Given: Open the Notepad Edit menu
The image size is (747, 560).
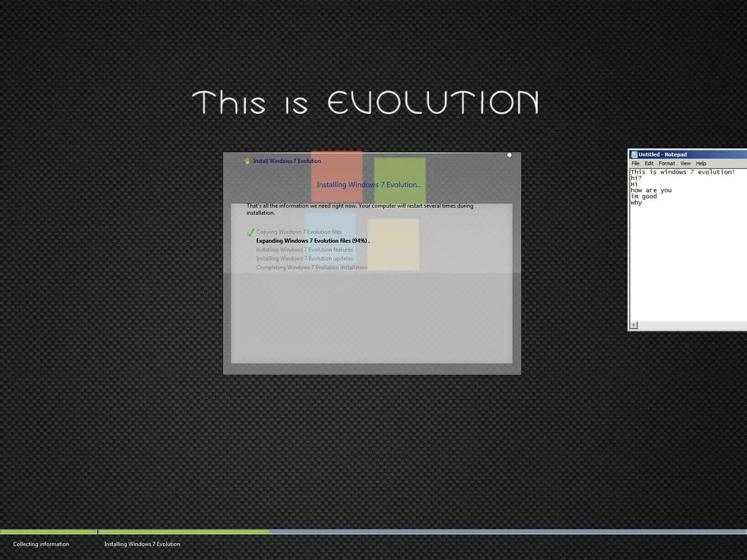Looking at the screenshot, I should (x=649, y=163).
